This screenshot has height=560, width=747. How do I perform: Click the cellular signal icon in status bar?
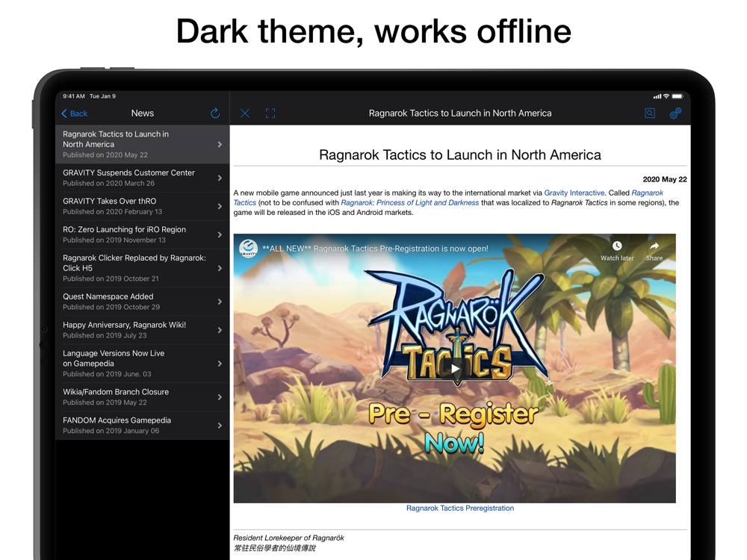657,96
